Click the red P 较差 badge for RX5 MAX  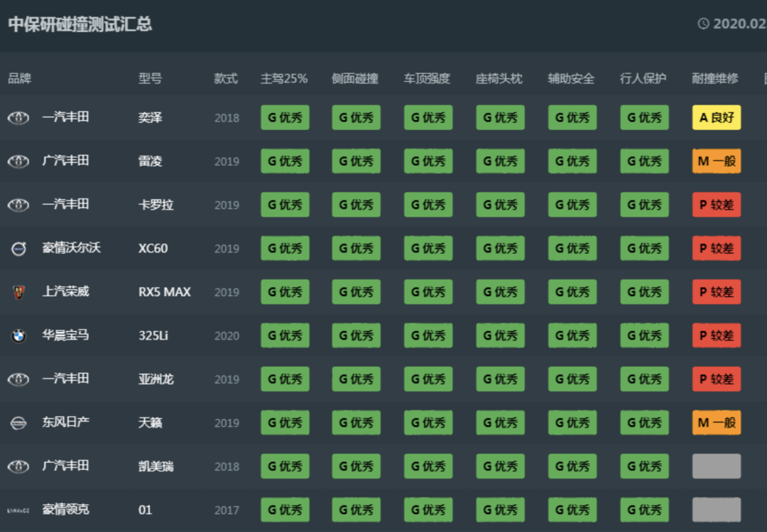pos(717,292)
